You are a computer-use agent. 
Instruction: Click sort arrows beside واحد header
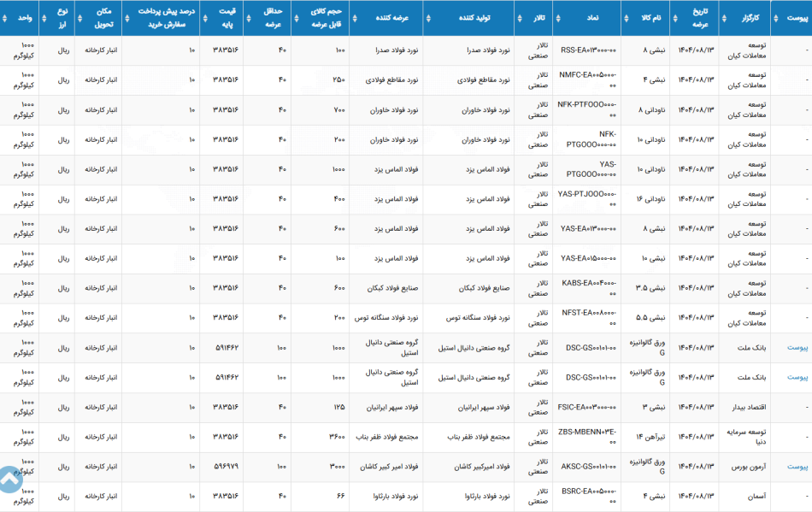4,19
